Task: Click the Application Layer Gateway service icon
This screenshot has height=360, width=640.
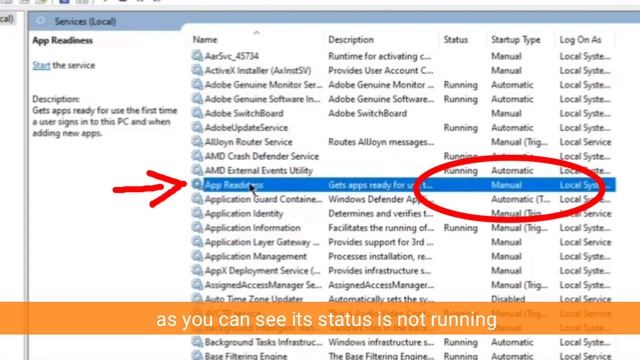Action: point(197,241)
